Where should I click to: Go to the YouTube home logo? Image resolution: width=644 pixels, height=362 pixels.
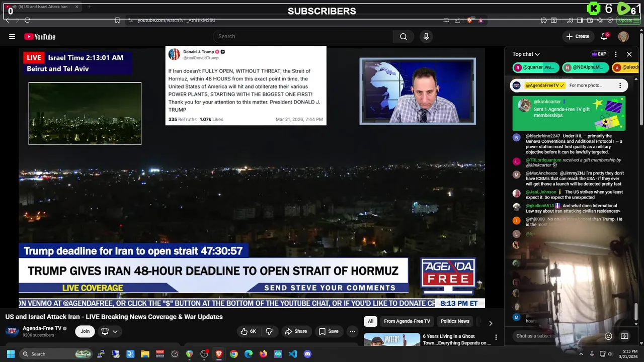pyautogui.click(x=40, y=37)
